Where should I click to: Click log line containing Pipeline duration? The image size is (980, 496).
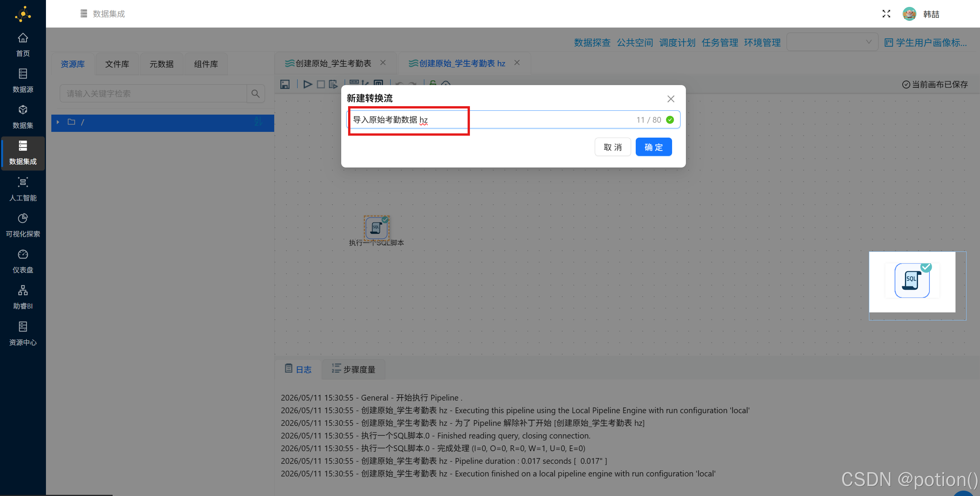[x=444, y=461]
